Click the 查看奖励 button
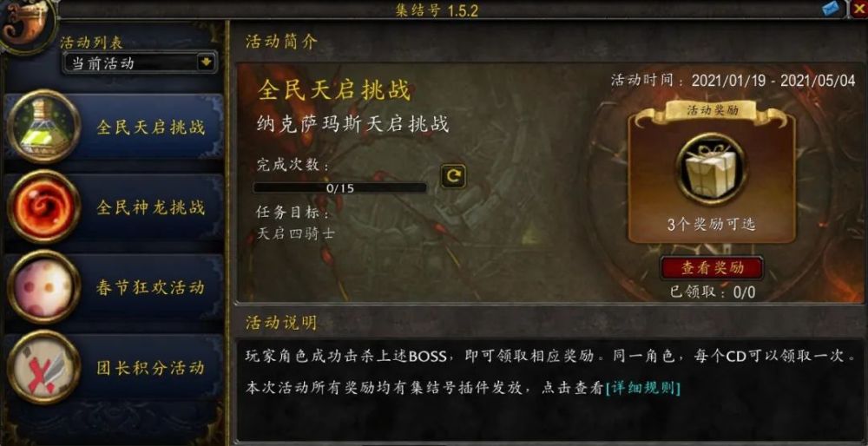Image resolution: width=868 pixels, height=446 pixels. click(x=712, y=268)
